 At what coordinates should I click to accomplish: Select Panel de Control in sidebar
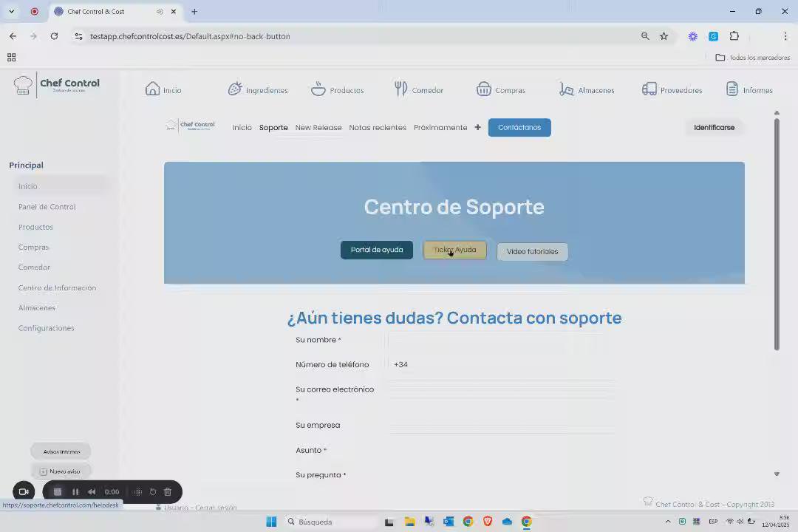47,207
